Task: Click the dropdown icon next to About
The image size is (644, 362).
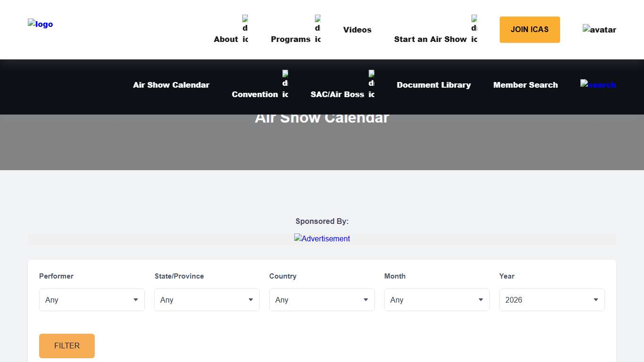Action: pos(245,29)
